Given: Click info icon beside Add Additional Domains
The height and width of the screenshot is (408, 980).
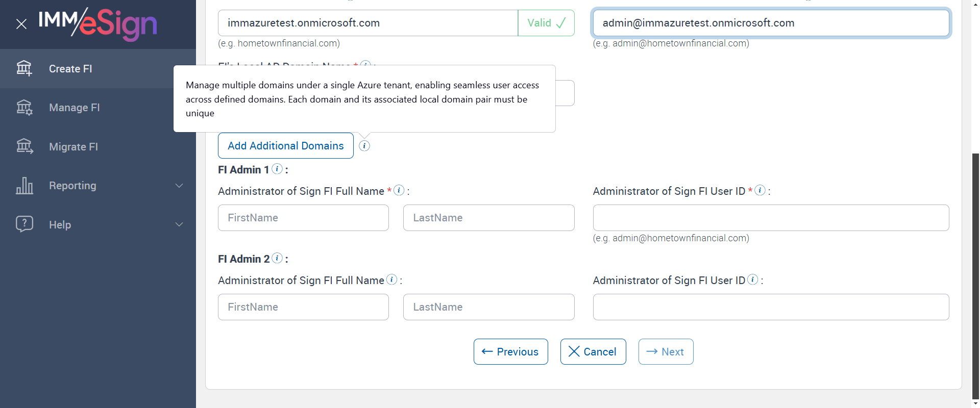Looking at the screenshot, I should pos(364,146).
